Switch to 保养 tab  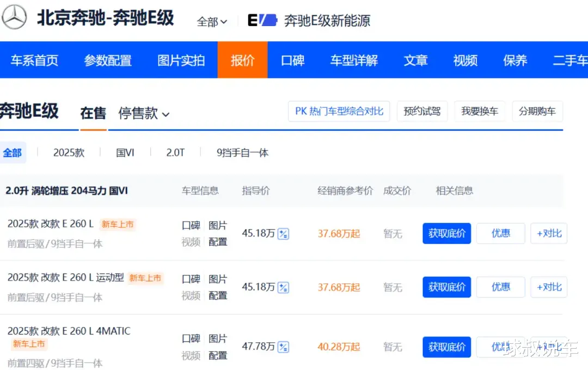click(x=515, y=60)
